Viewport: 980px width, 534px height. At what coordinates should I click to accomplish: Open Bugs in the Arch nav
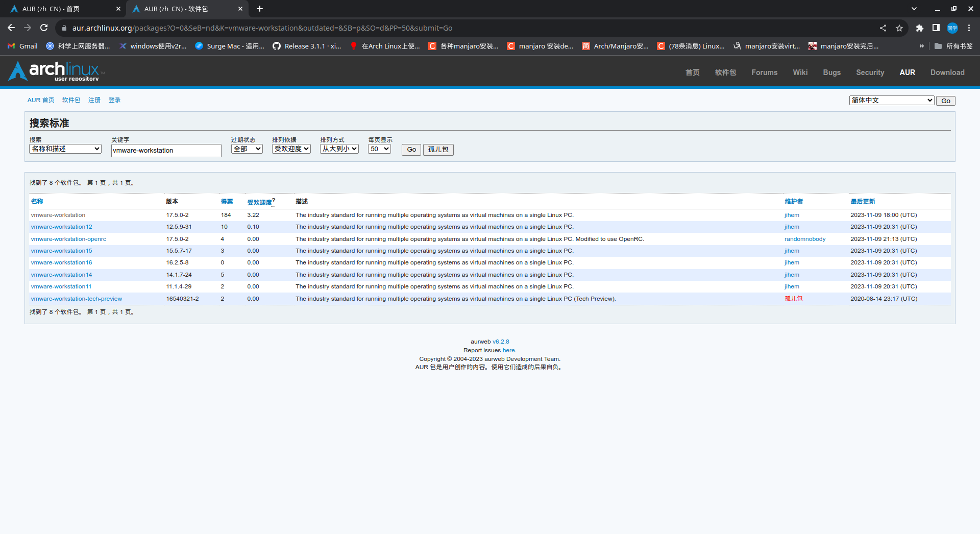(x=831, y=72)
